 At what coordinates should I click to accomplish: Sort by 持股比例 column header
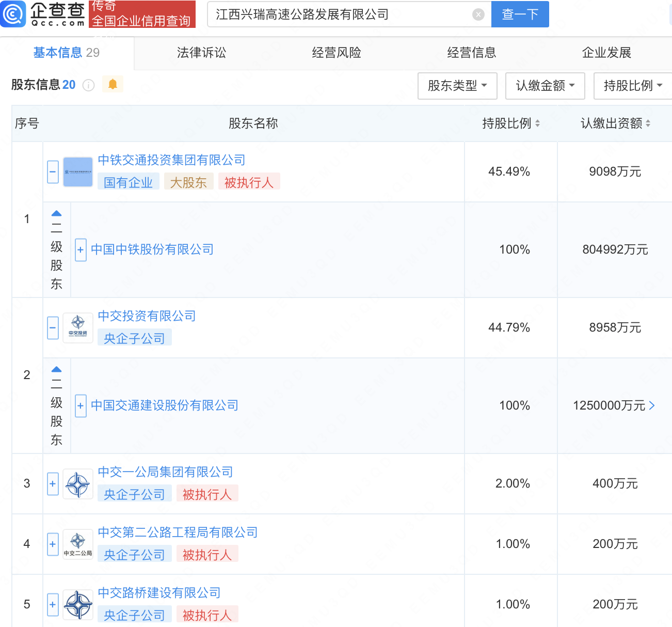pos(511,123)
